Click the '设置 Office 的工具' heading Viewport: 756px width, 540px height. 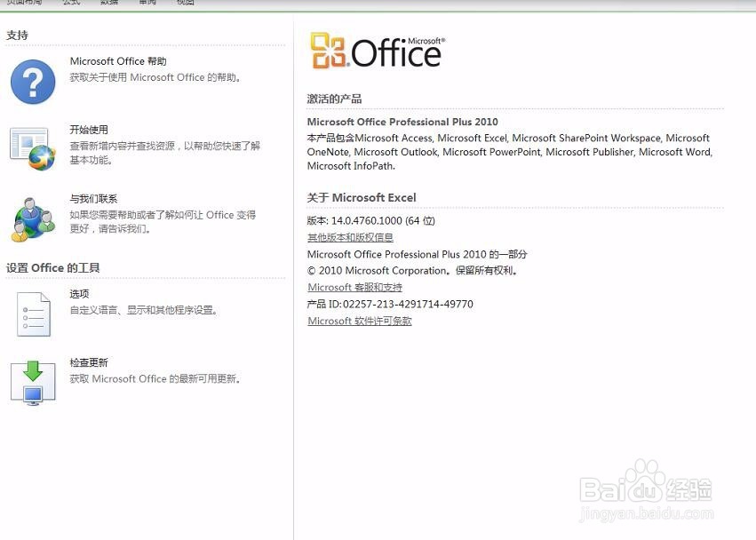pos(53,268)
